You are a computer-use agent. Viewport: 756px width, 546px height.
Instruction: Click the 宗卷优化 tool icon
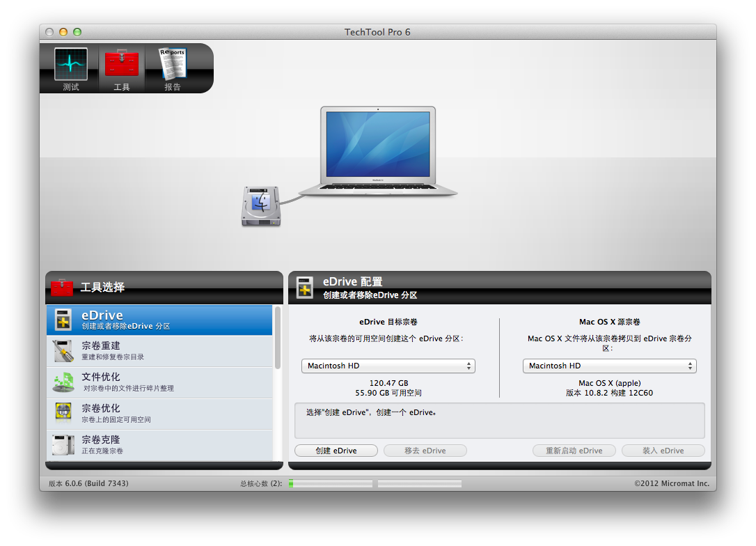point(63,414)
